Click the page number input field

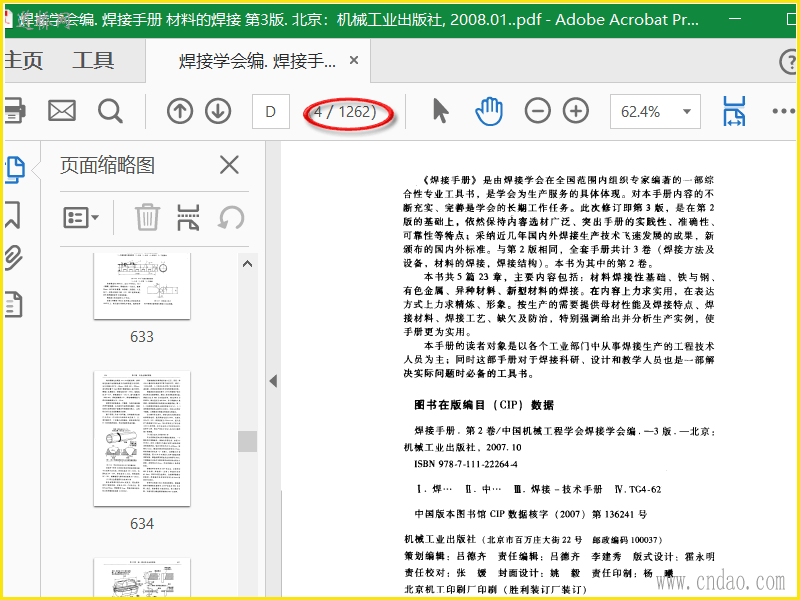271,111
